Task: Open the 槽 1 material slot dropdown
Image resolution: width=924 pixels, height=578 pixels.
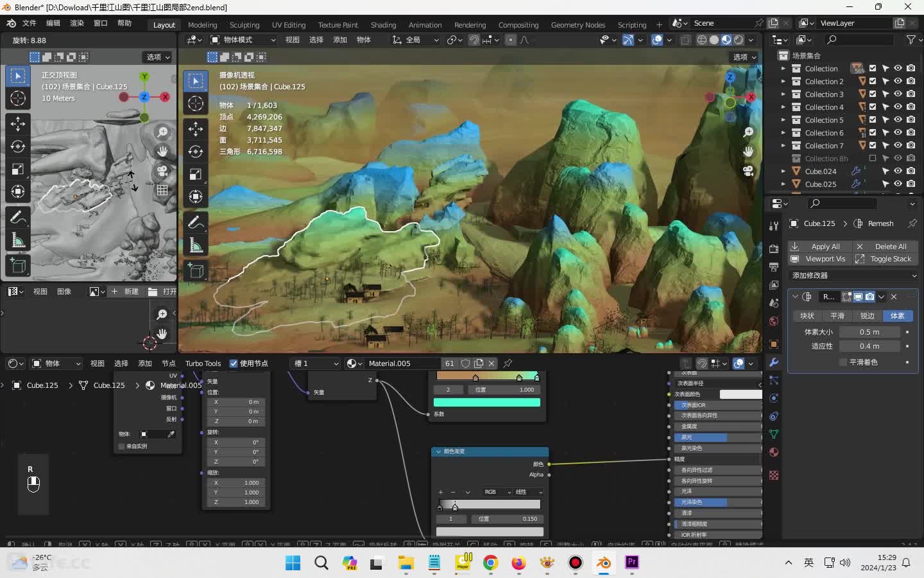Action: tap(315, 363)
